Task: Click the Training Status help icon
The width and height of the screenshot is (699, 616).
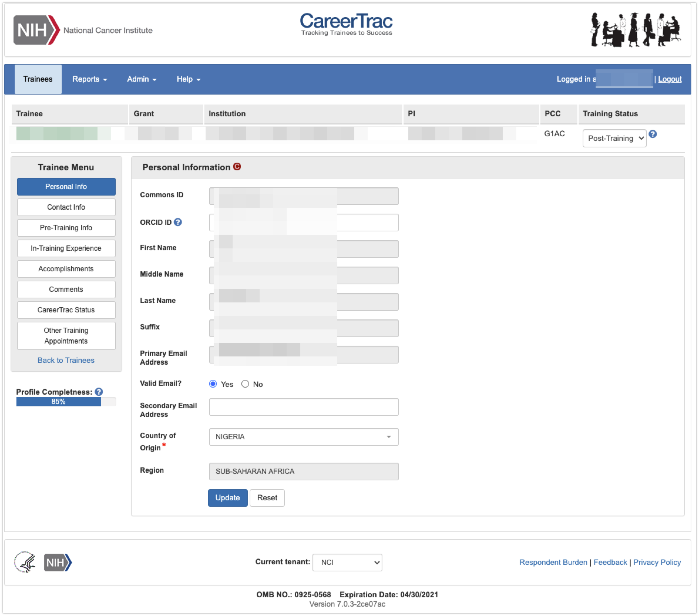Action: [653, 134]
